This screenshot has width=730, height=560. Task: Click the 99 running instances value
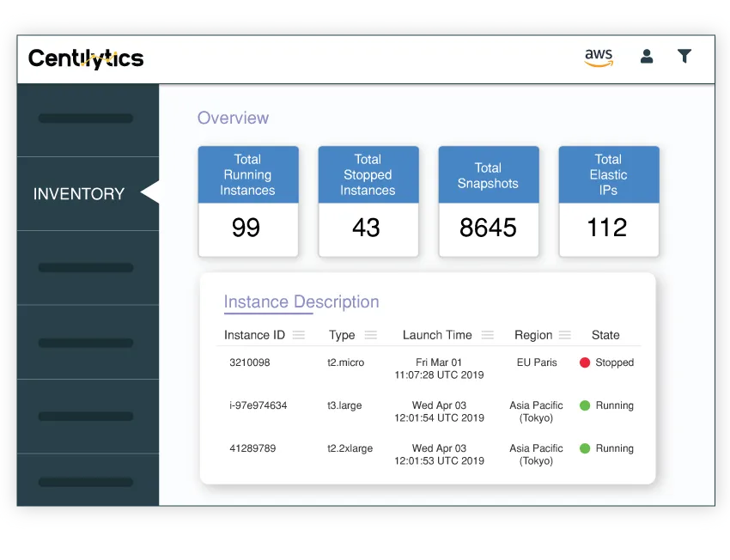click(x=246, y=228)
